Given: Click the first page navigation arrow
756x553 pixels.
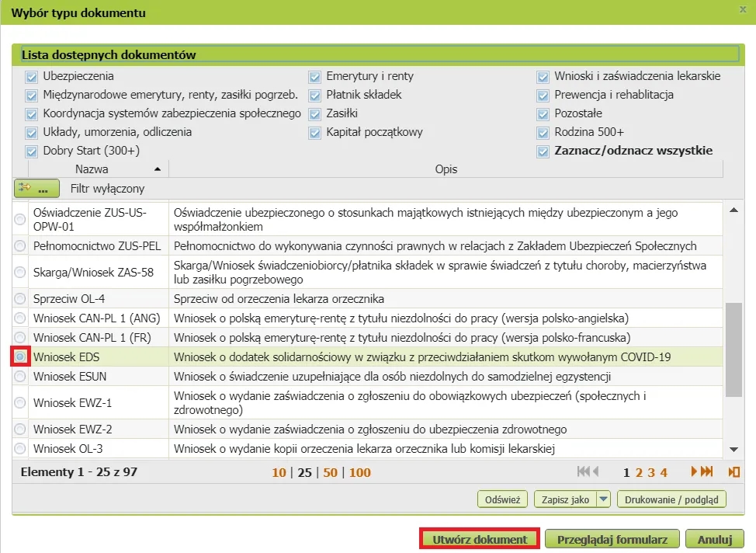Looking at the screenshot, I should point(583,471).
